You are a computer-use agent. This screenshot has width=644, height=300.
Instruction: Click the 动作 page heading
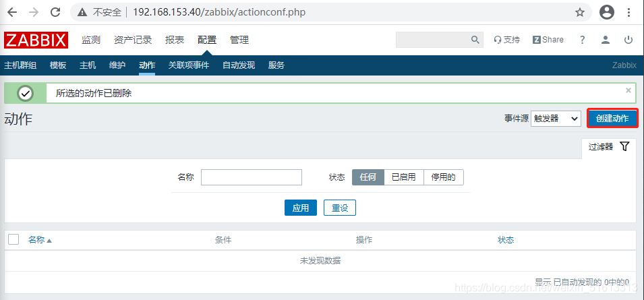coord(18,119)
